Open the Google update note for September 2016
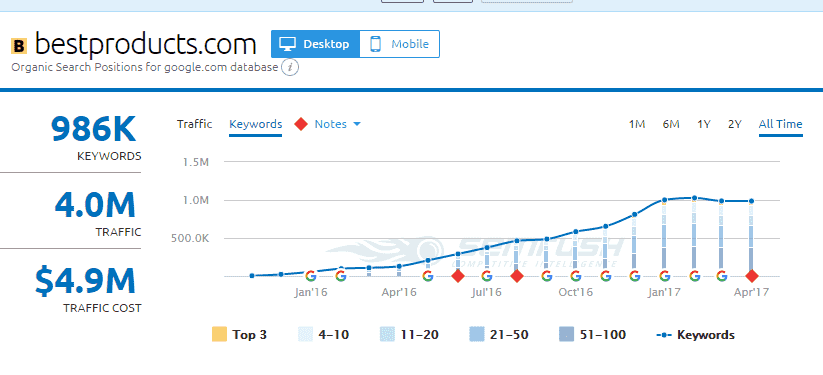823x375 pixels. (x=546, y=276)
